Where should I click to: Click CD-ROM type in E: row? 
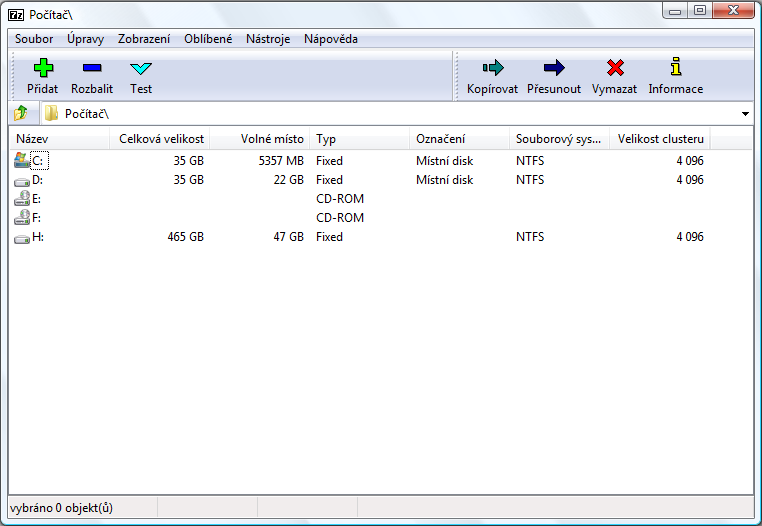click(x=340, y=199)
